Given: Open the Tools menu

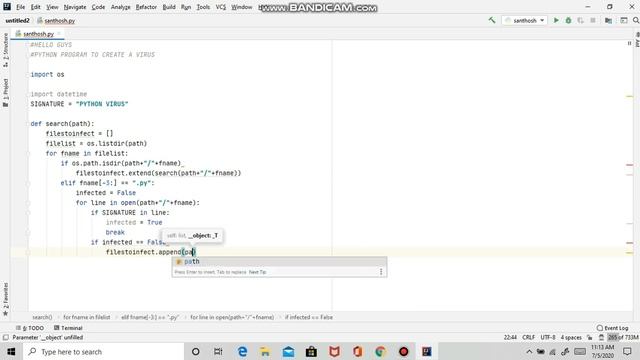Looking at the screenshot, I should pyautogui.click(x=203, y=7).
